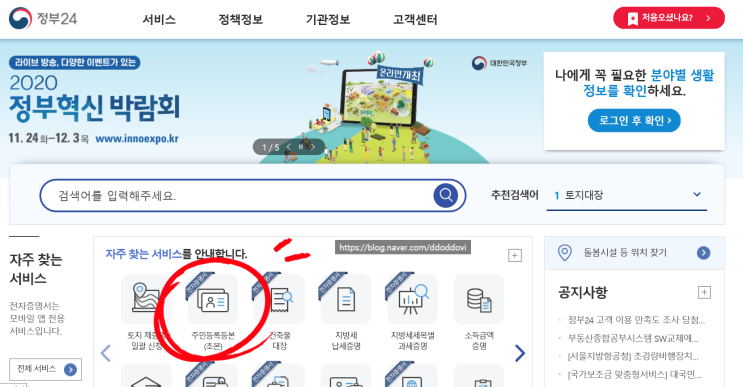743x387 pixels.
Task: Open the 지방세 납세증명 icon
Action: (346, 299)
